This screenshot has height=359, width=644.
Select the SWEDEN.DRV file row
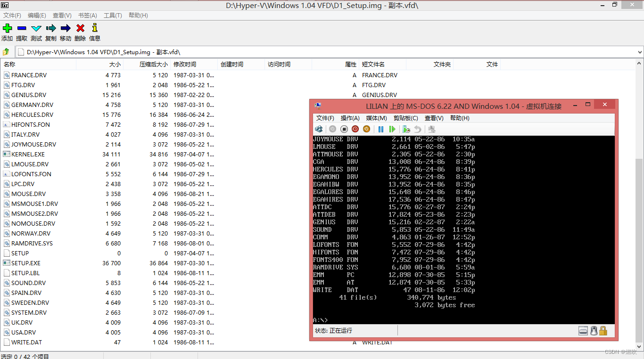click(156, 302)
